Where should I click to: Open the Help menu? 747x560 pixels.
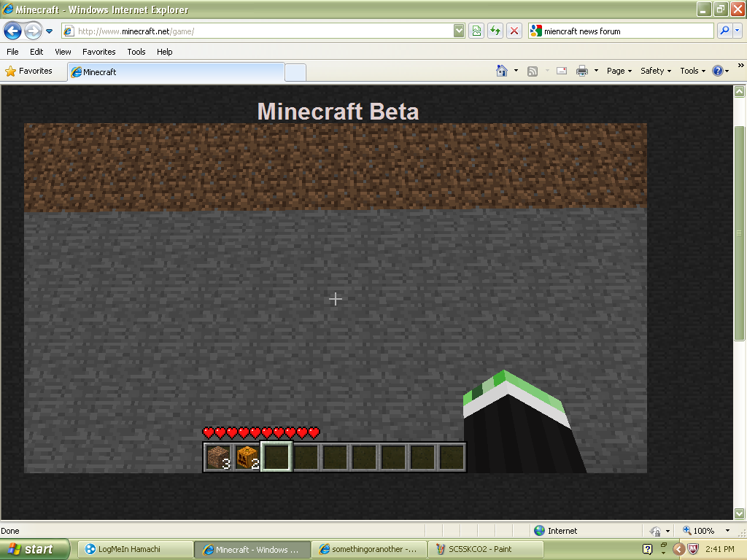click(x=165, y=52)
